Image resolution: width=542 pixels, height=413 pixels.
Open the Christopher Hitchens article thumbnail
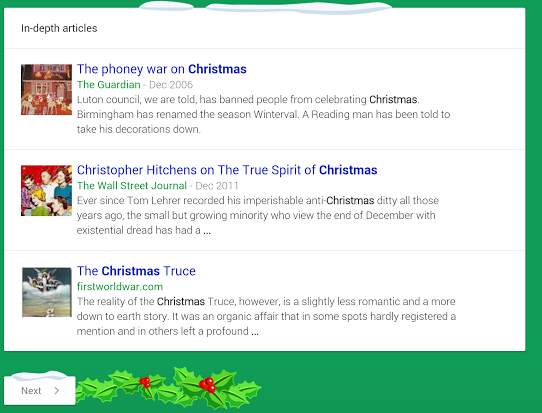[x=46, y=190]
